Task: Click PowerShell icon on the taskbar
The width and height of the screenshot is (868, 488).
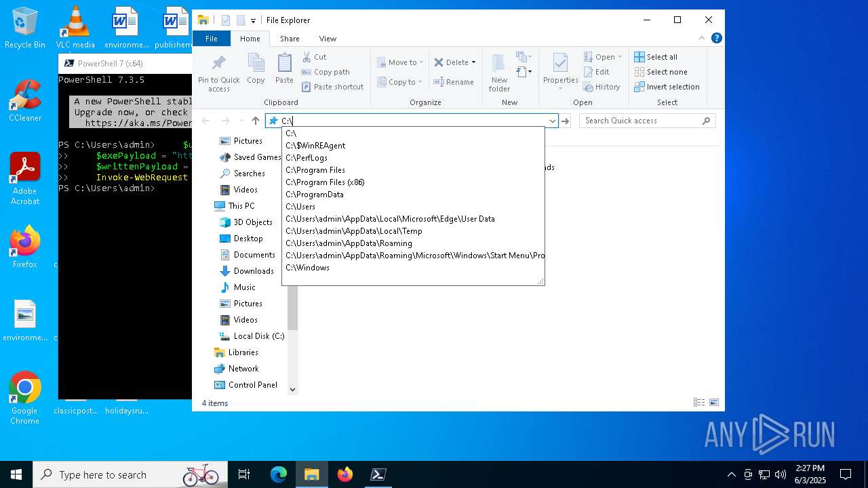Action: tap(378, 474)
